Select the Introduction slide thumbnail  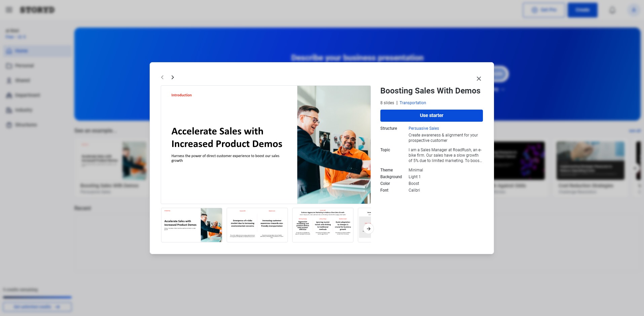[192, 225]
